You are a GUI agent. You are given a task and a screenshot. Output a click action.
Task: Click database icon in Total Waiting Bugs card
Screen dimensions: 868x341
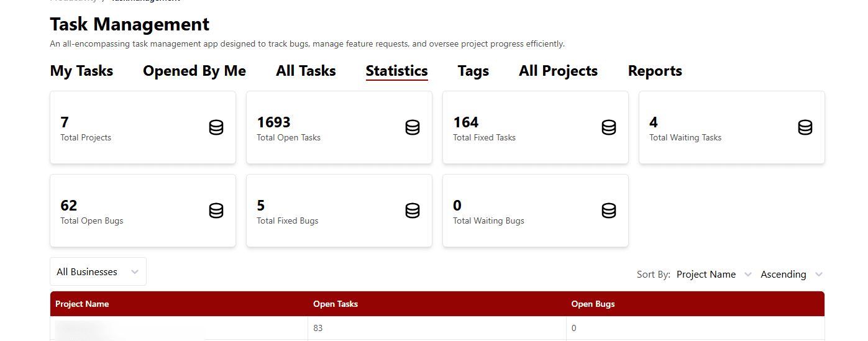(x=609, y=211)
